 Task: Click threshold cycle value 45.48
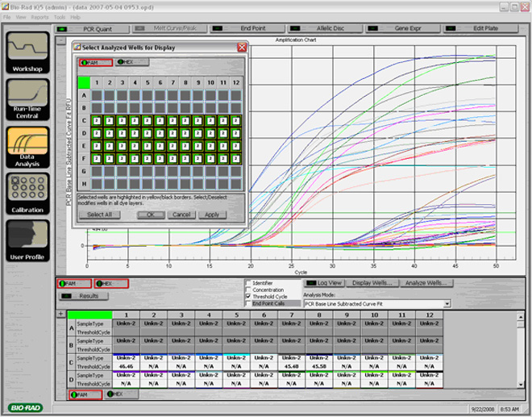click(x=292, y=366)
